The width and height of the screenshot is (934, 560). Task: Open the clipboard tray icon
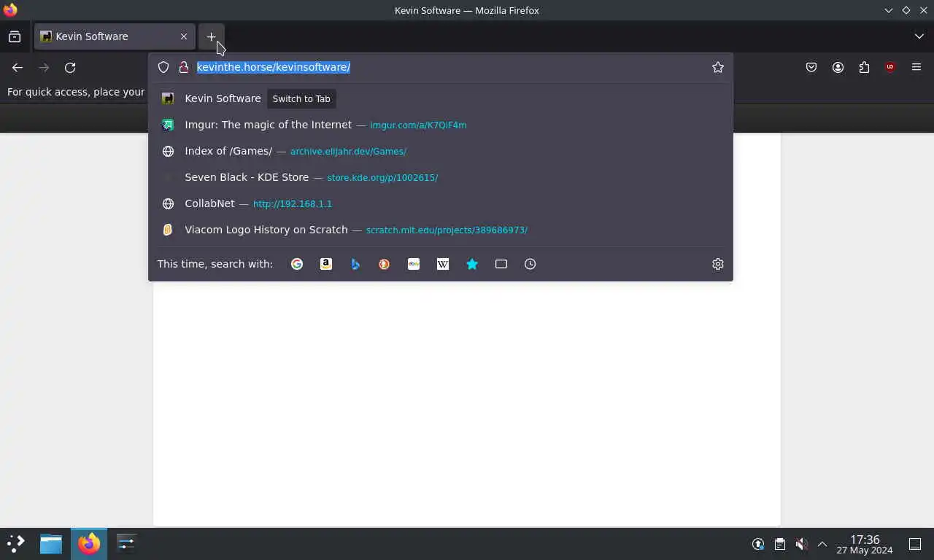780,544
